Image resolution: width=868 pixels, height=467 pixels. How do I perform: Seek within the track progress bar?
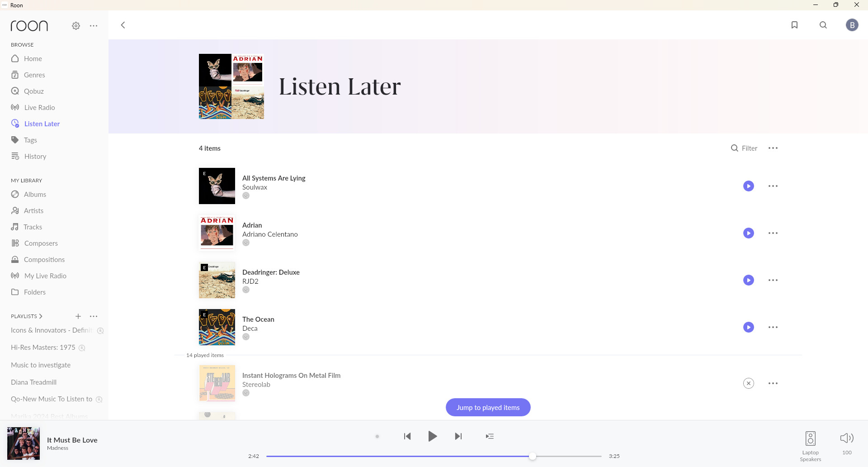click(x=434, y=456)
